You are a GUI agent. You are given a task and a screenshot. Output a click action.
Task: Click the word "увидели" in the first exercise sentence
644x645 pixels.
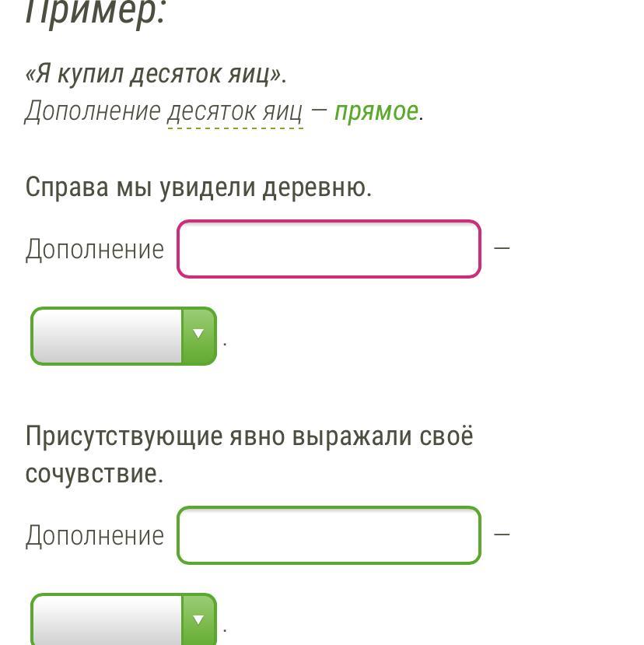click(208, 188)
